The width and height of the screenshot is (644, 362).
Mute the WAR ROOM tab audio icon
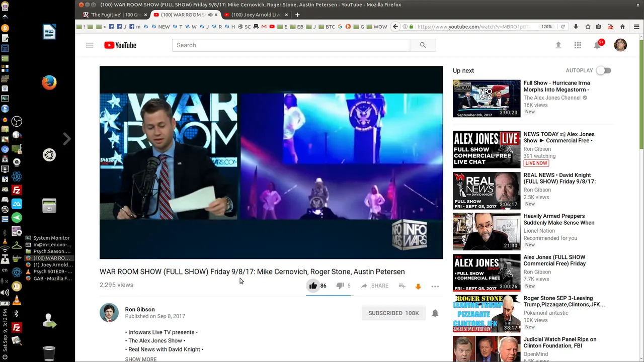(x=210, y=15)
